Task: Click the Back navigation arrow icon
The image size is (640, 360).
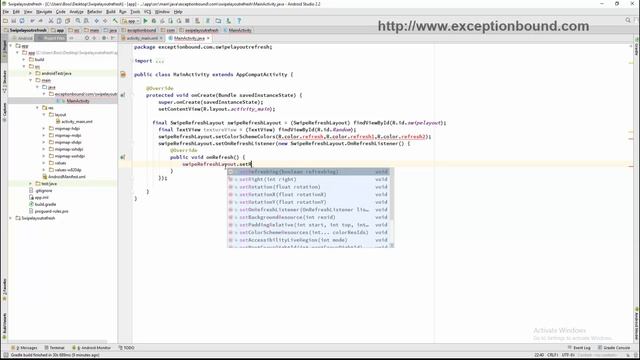Action: 97,20
